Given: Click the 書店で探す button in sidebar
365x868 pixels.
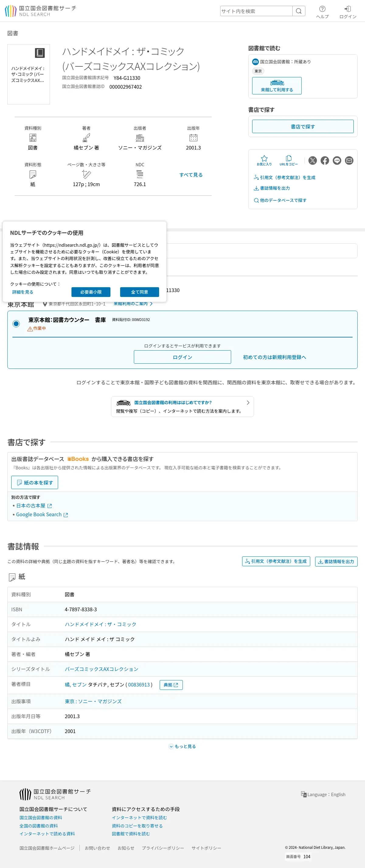Looking at the screenshot, I should pos(303,126).
